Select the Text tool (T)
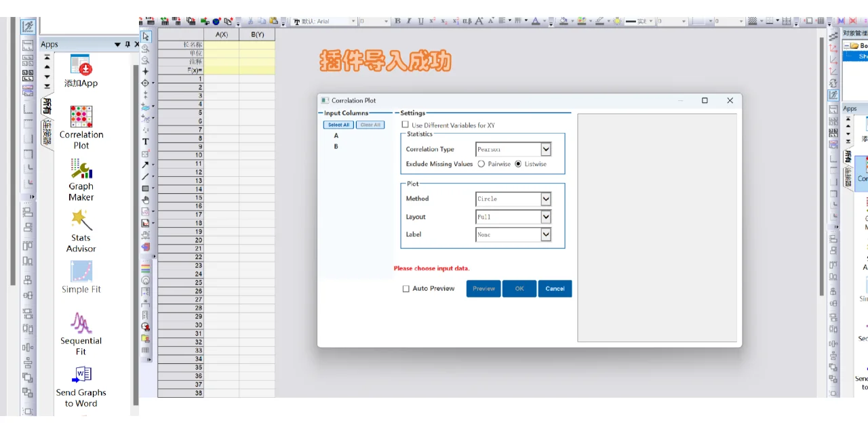The image size is (868, 433). click(x=145, y=142)
